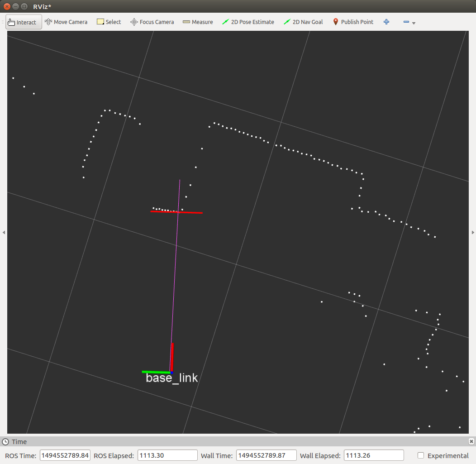
Task: Open the dropdown arrow beside minus icon
Action: 414,23
